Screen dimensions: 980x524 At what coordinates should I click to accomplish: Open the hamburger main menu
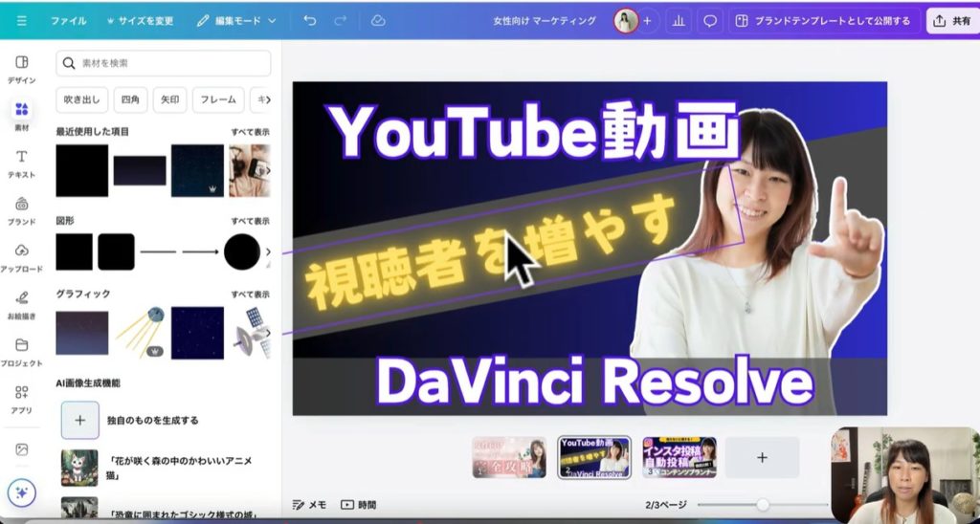click(21, 20)
